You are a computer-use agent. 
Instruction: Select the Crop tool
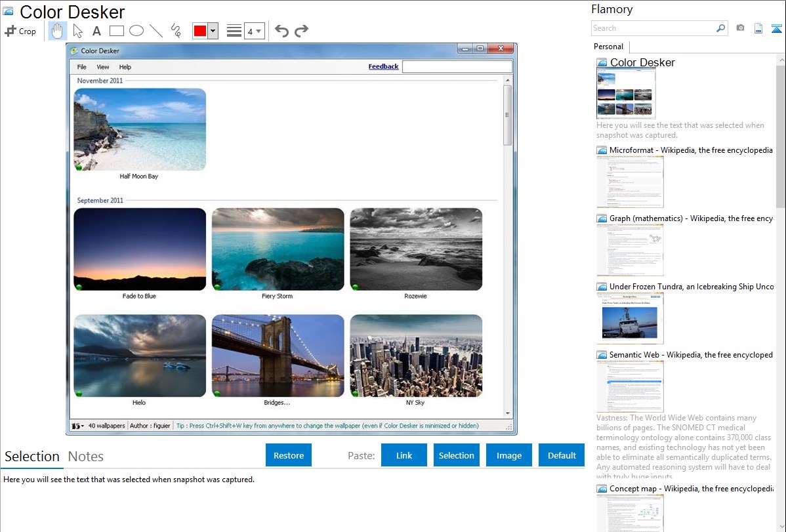(x=20, y=31)
